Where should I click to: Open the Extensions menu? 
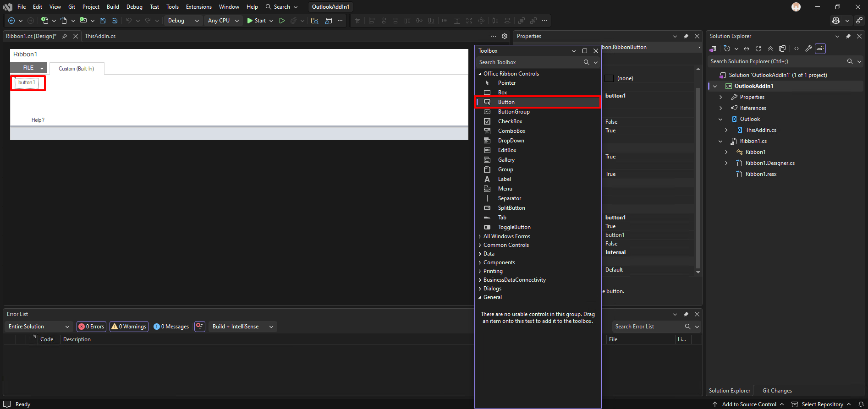click(x=199, y=7)
